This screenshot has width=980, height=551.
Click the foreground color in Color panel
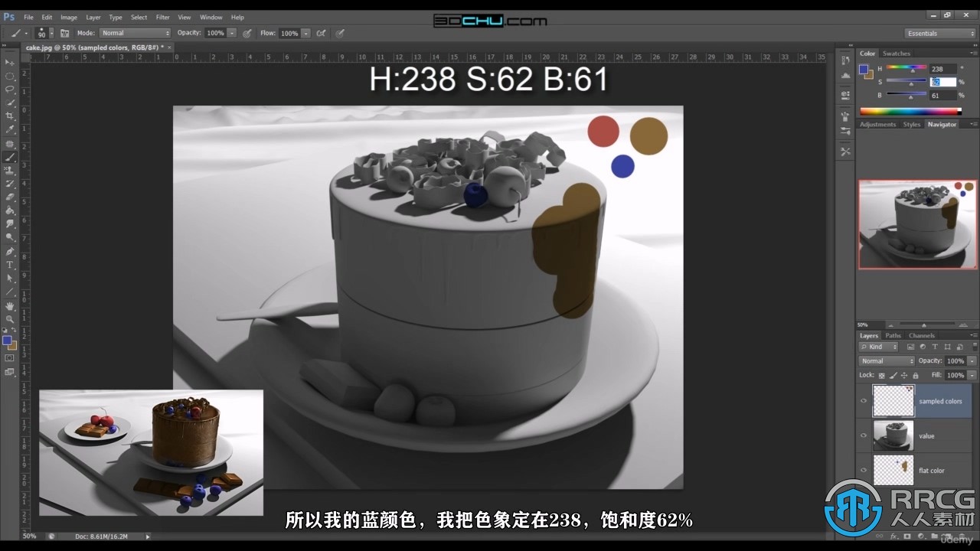(864, 69)
